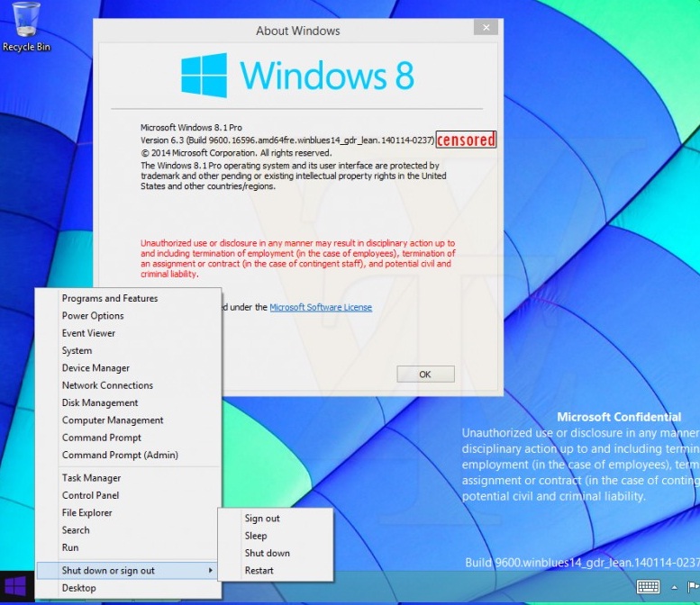Choose Sign out in submenu
700x605 pixels.
(276, 519)
